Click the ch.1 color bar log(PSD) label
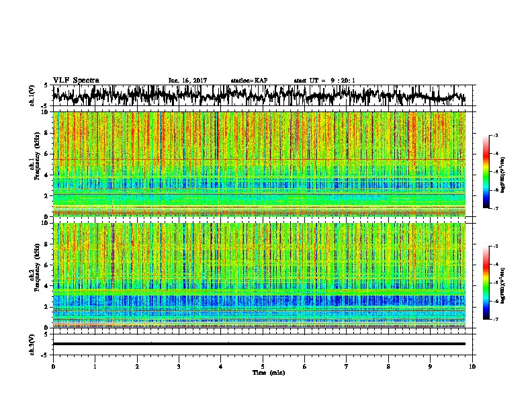The width and height of the screenshot is (532, 411). click(x=502, y=175)
